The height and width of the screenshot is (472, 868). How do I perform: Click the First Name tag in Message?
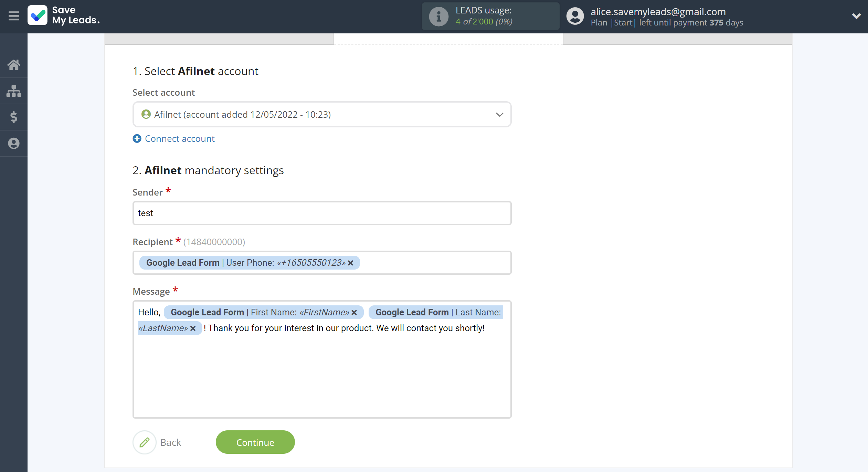[264, 312]
